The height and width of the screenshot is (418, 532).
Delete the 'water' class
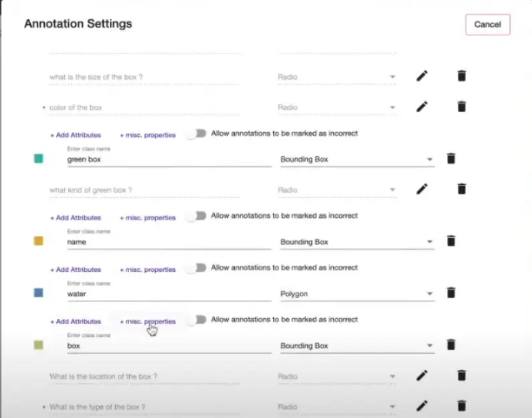pos(451,293)
